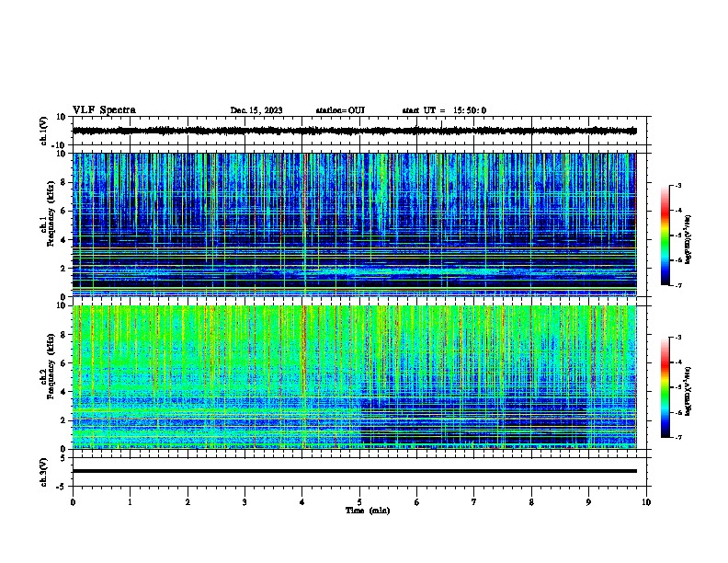Click the "ch.1 Frequency (kHz)" axis label
The width and height of the screenshot is (728, 563).
48,213
